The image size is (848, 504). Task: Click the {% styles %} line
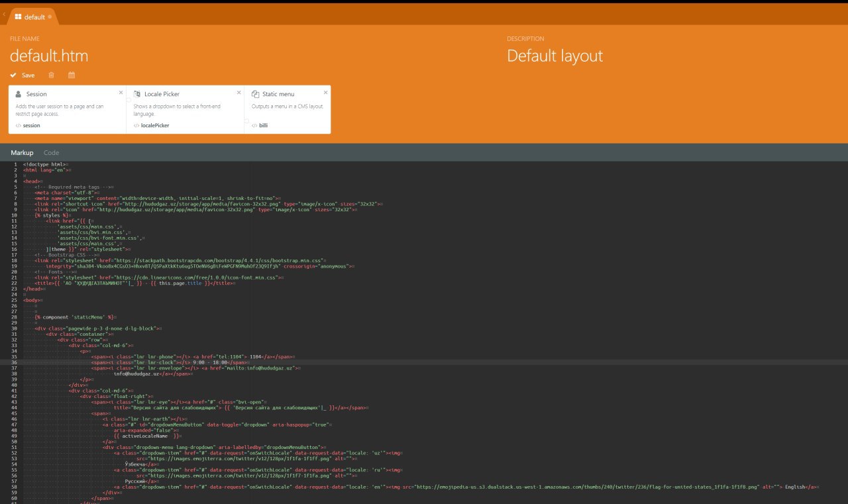click(x=52, y=215)
